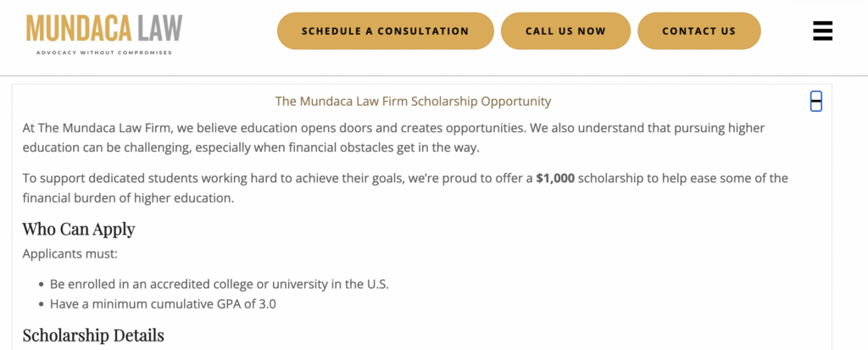Viewport: 868px width, 350px height.
Task: Click the 'Advocacy Without Compromises' tagline
Action: click(104, 53)
